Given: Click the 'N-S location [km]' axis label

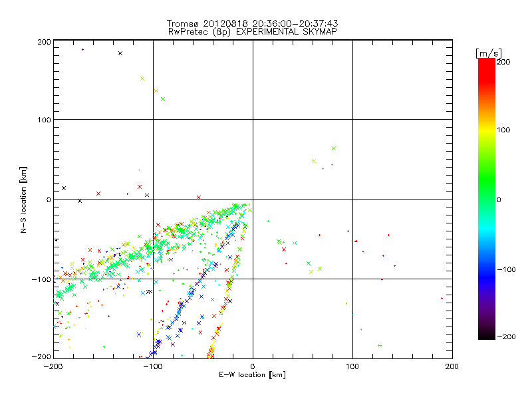Looking at the screenshot, I should [23, 199].
